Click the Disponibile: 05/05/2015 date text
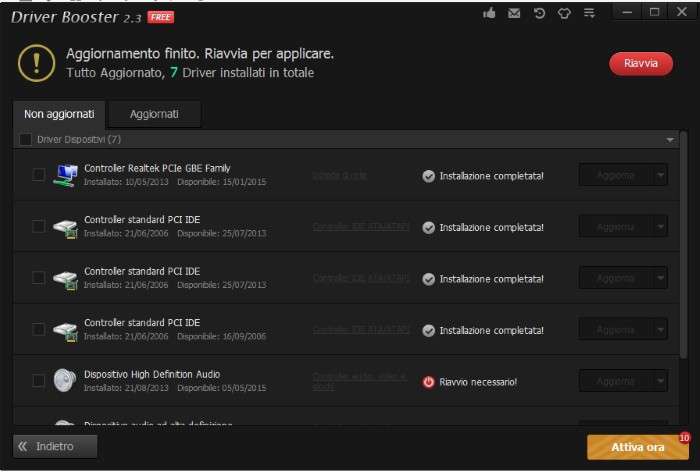This screenshot has width=700, height=473. (x=221, y=388)
